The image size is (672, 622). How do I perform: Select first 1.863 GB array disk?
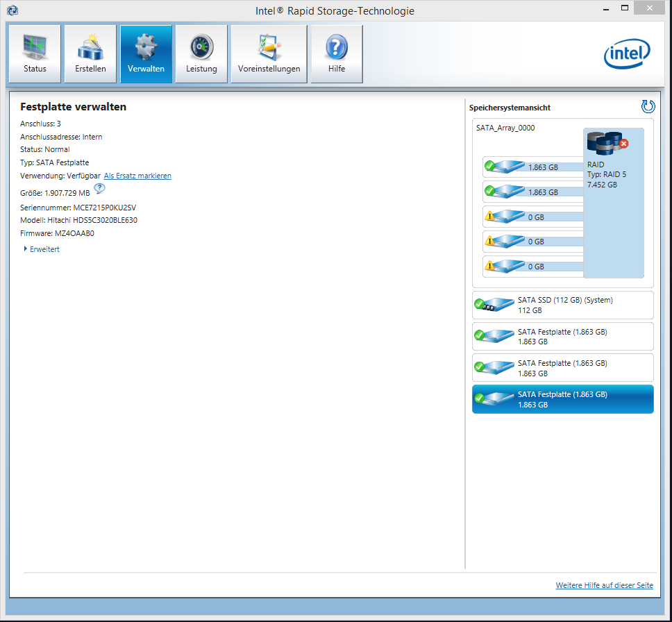[532, 167]
